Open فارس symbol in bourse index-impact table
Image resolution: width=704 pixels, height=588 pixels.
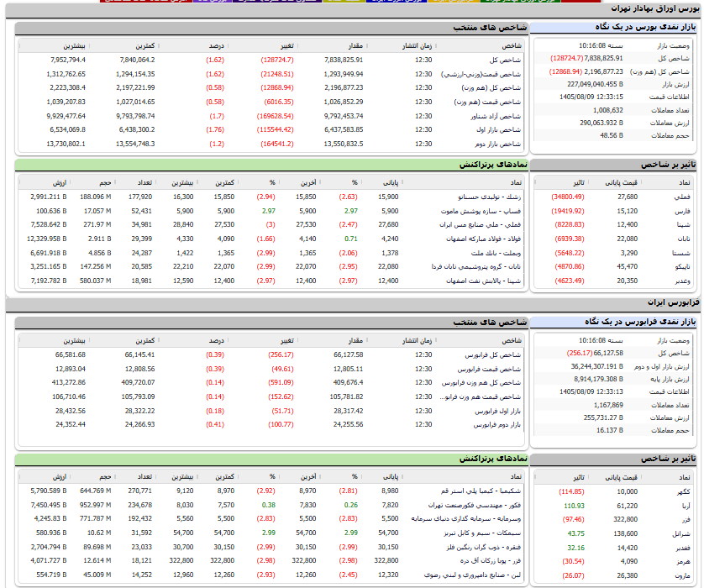(682, 211)
